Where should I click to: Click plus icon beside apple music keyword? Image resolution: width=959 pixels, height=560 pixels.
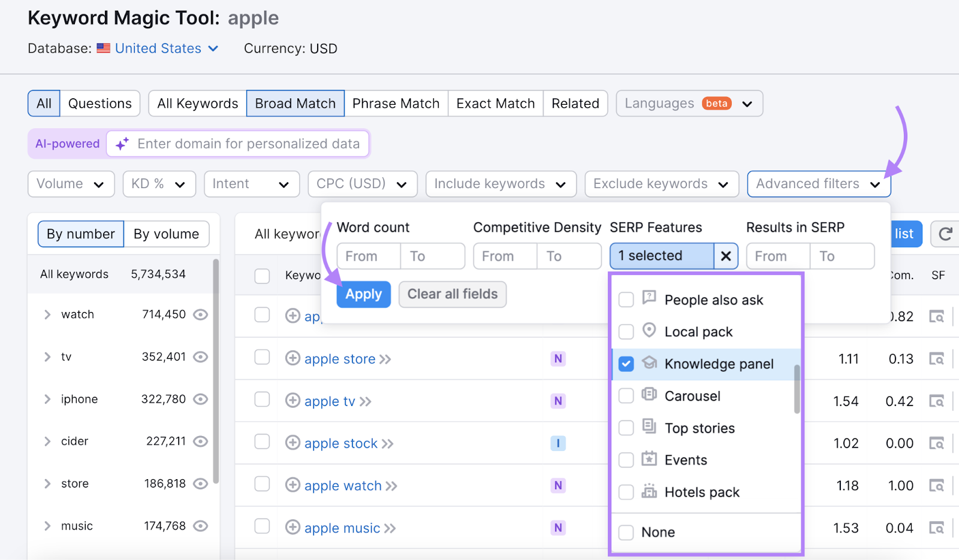[293, 527]
